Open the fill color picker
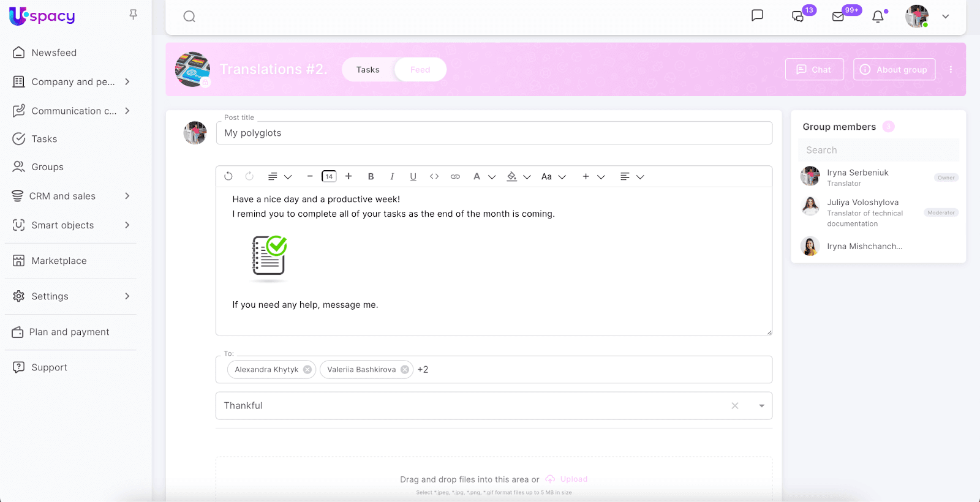Screen dimensions: 980x502 pos(518,176)
